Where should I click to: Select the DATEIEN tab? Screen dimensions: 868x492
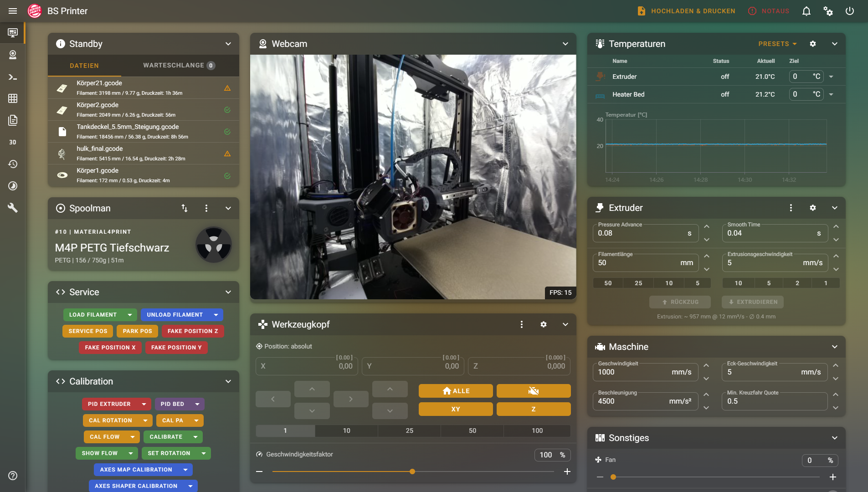click(x=84, y=66)
